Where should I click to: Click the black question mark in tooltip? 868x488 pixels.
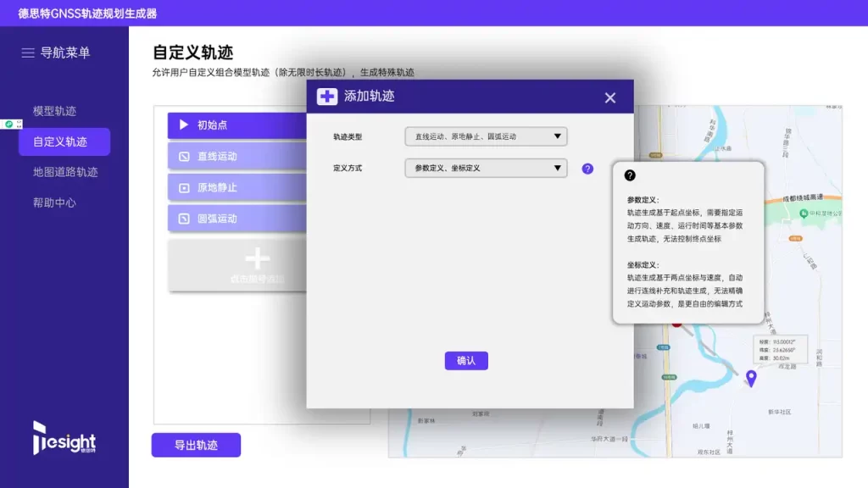click(x=630, y=175)
